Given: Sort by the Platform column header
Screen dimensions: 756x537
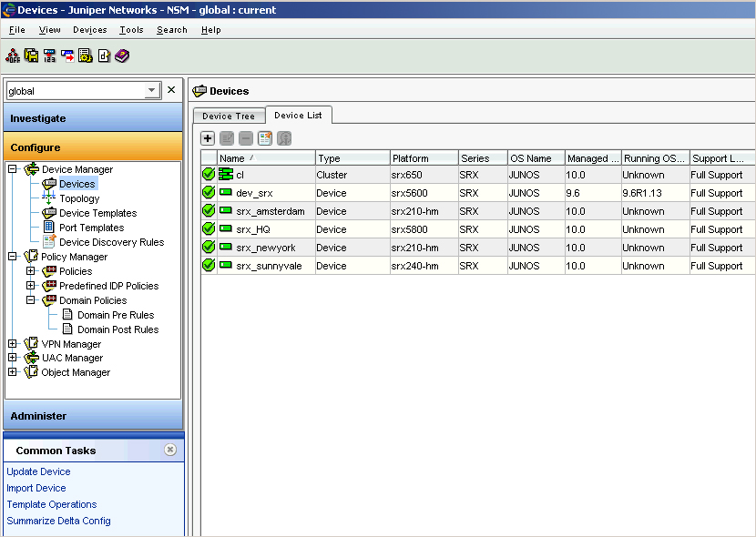Looking at the screenshot, I should tap(423, 158).
